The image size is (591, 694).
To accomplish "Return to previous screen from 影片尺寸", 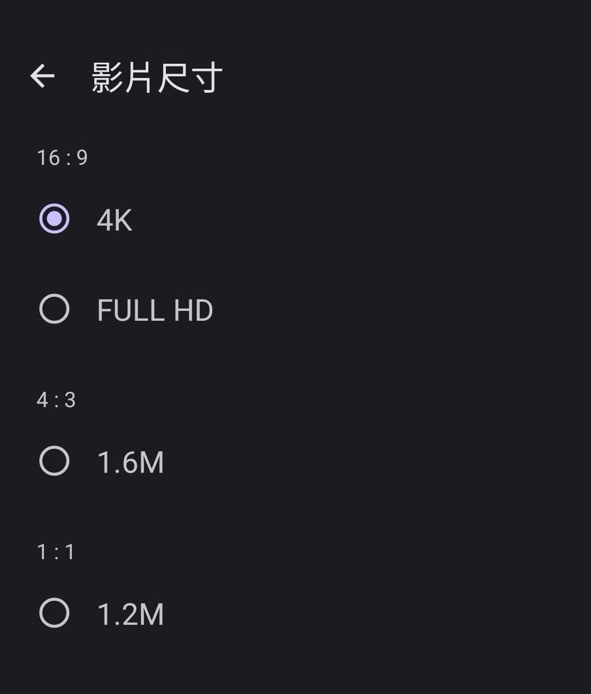I will (42, 76).
